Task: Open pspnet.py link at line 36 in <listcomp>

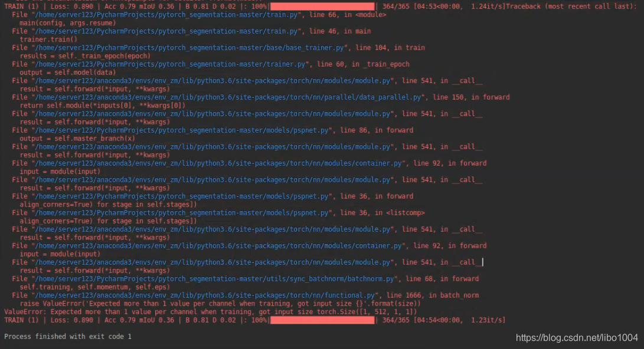Action: pyautogui.click(x=182, y=213)
